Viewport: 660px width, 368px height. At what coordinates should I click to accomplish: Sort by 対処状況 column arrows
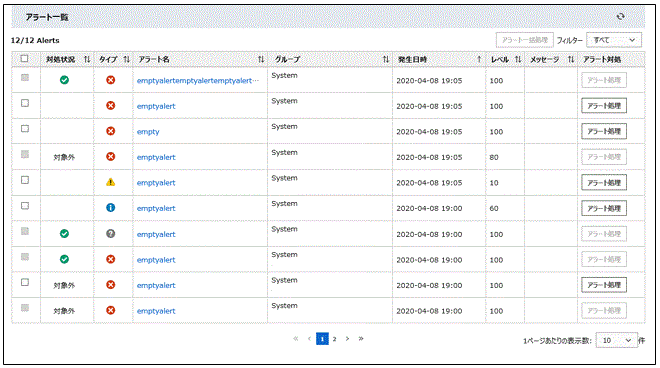point(87,59)
